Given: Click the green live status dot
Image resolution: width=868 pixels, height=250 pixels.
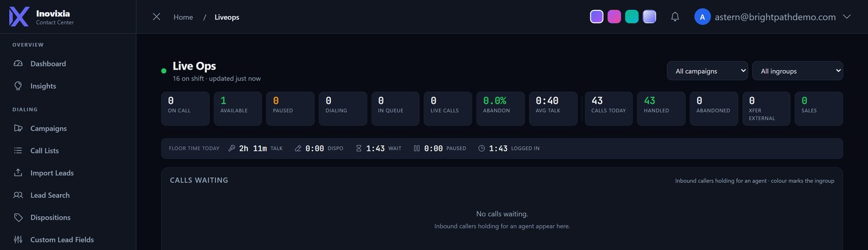Looking at the screenshot, I should (x=164, y=71).
